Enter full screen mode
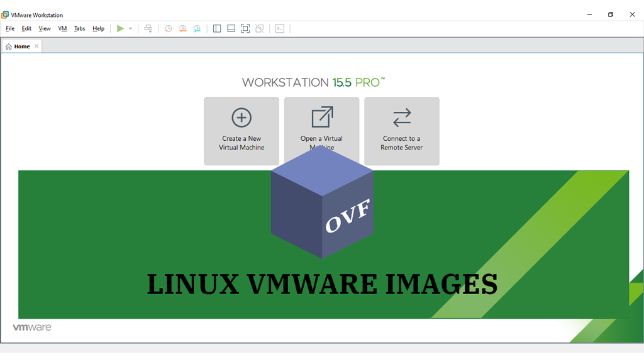644x362 pixels. [245, 28]
